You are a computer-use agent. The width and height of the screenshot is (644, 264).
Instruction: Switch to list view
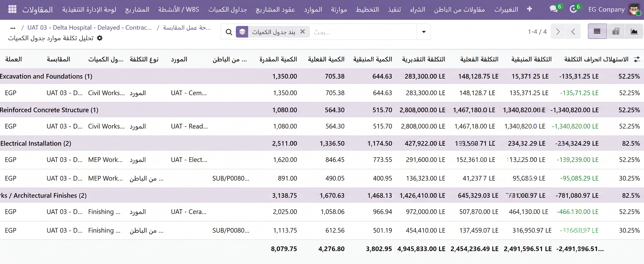(597, 31)
